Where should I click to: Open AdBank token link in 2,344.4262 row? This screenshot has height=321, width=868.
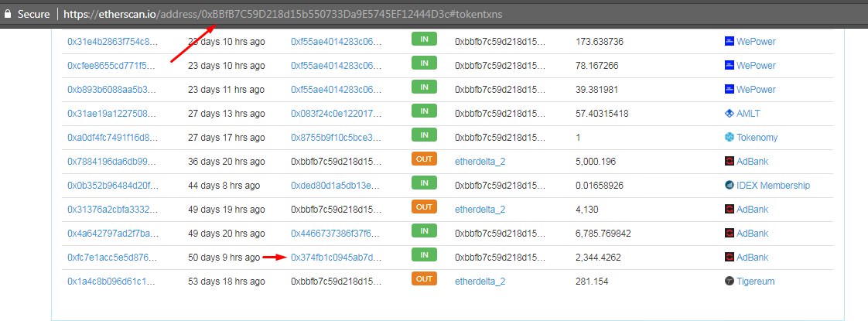tap(752, 258)
